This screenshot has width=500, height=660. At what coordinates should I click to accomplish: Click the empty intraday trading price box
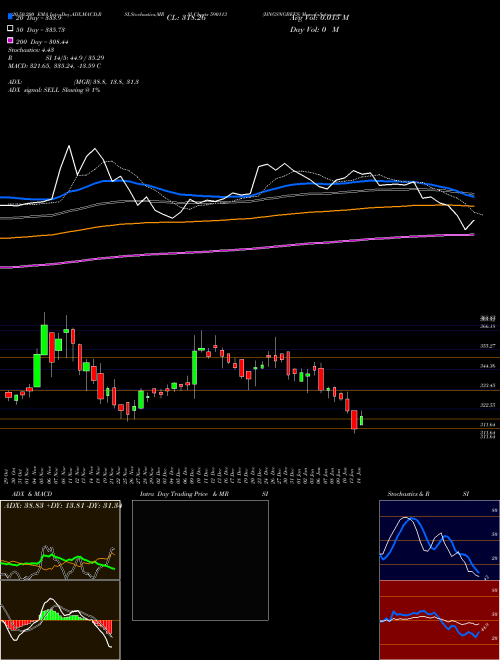(200, 560)
